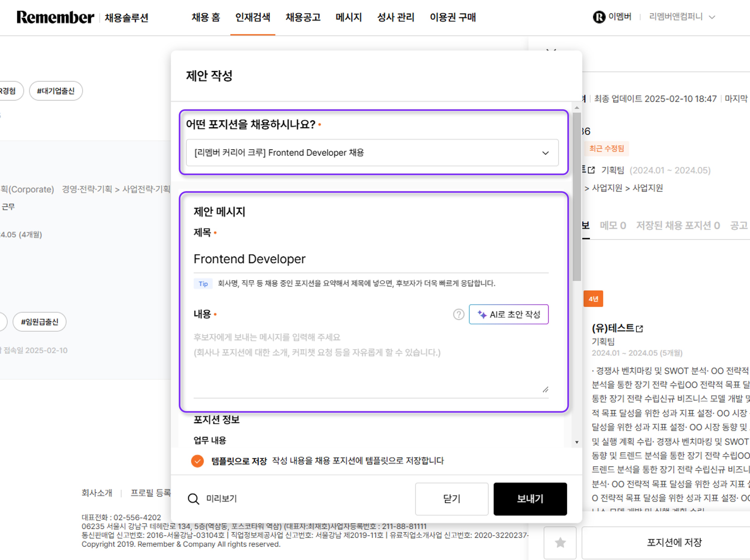The image size is (750, 560).
Task: Click the 제목 input field
Action: coord(371,259)
